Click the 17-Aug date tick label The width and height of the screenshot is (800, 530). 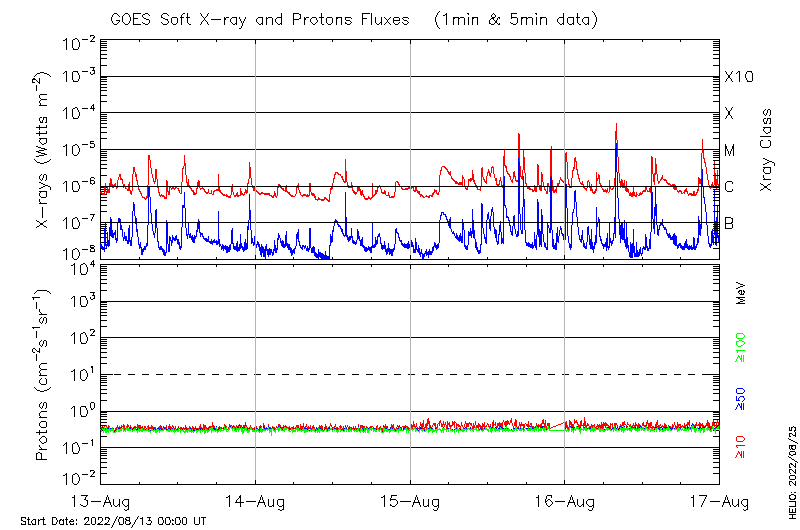tap(718, 500)
